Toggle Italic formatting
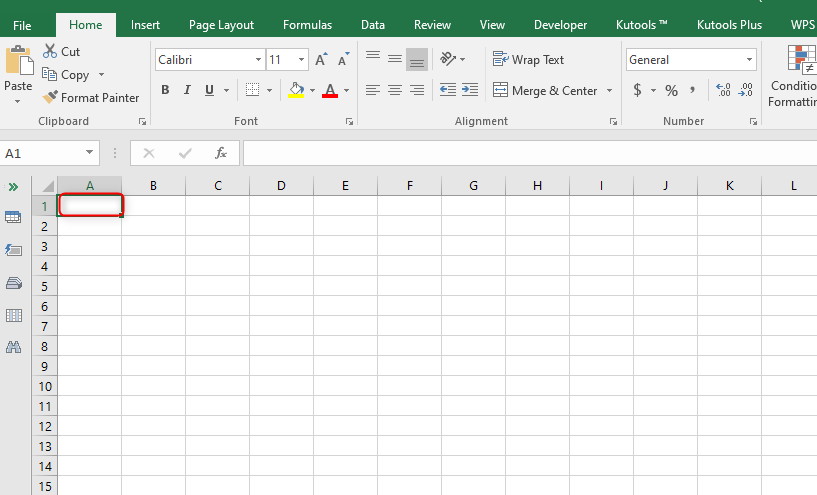 (x=188, y=90)
